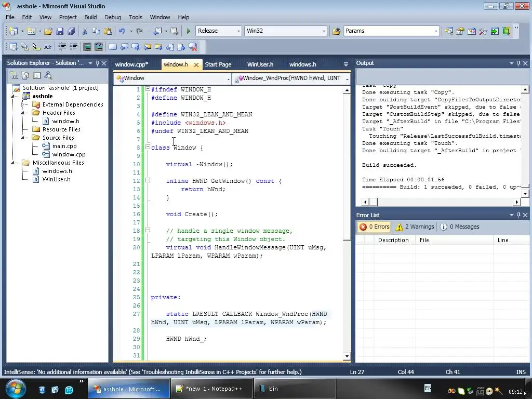Image resolution: width=532 pixels, height=399 pixels.
Task: Open the Build menu
Action: coord(90,17)
